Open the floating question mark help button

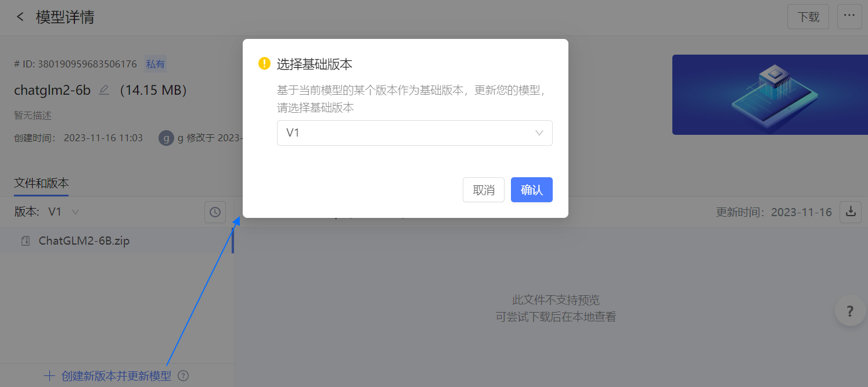pos(850,311)
